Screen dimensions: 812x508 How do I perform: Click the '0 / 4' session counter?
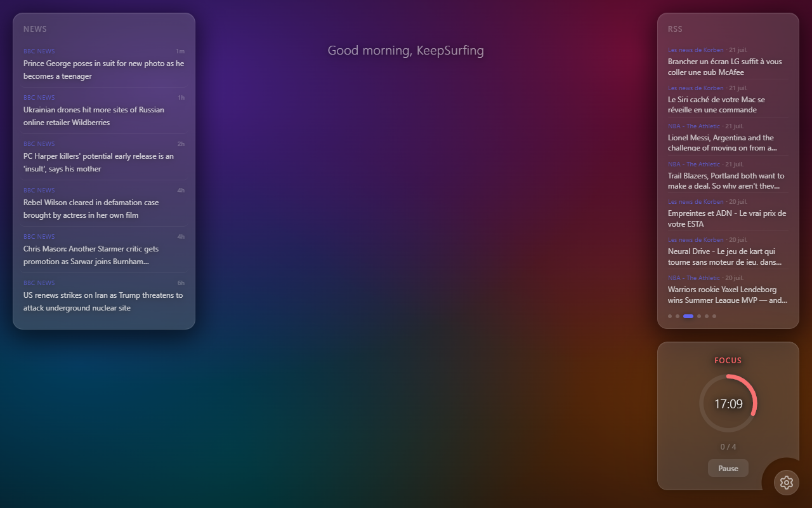[x=728, y=447]
